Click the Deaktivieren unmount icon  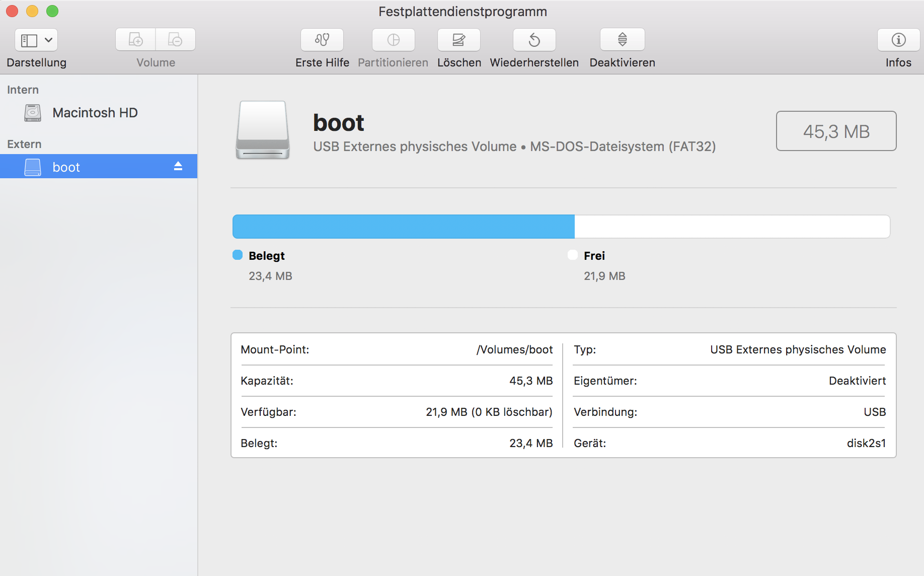tap(623, 40)
